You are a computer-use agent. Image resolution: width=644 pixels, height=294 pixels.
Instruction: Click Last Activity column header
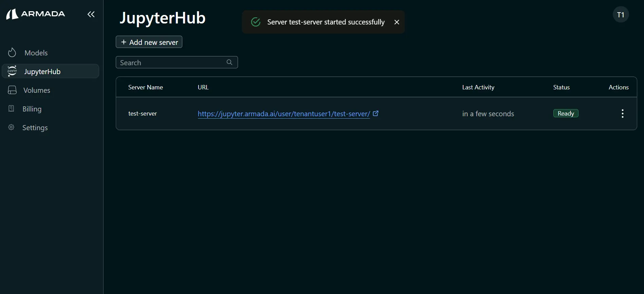[478, 87]
